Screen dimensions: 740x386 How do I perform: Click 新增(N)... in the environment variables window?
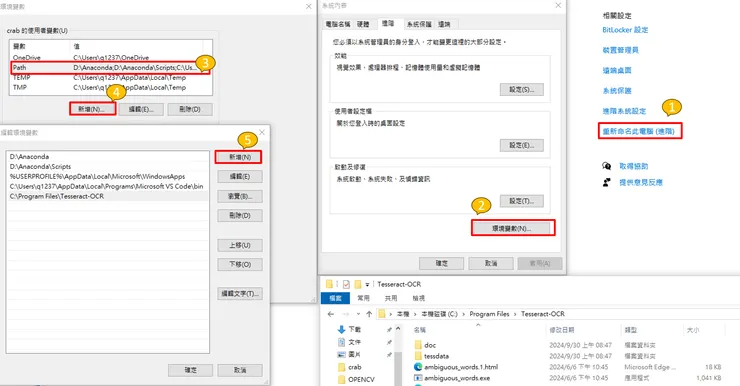click(x=92, y=109)
